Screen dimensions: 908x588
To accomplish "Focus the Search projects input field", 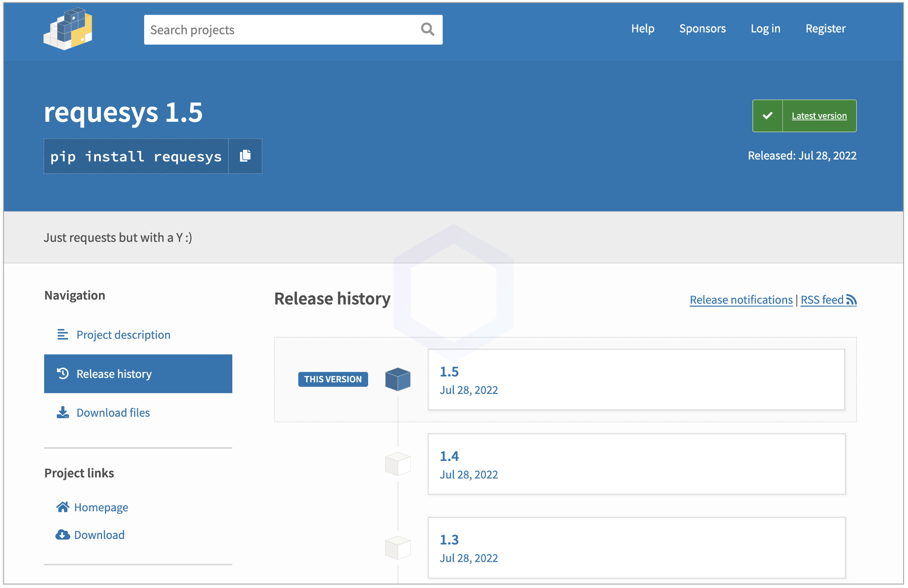I will (x=281, y=30).
